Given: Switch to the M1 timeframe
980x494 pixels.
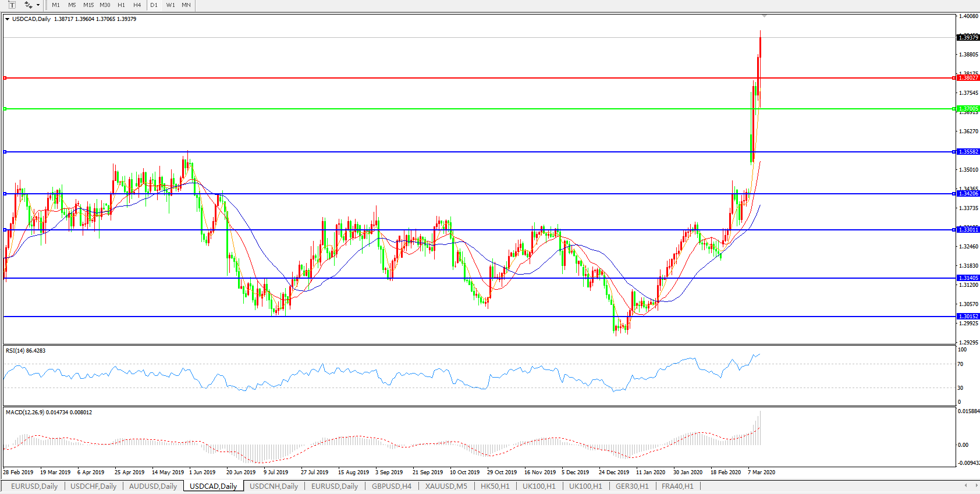Looking at the screenshot, I should (56, 5).
